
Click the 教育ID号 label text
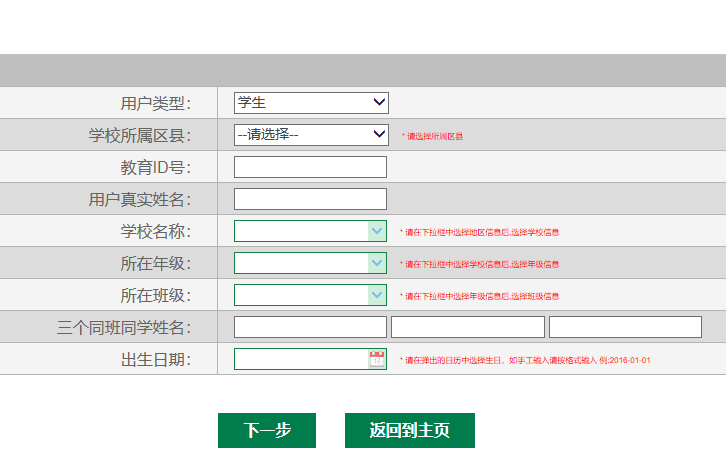tap(156, 167)
